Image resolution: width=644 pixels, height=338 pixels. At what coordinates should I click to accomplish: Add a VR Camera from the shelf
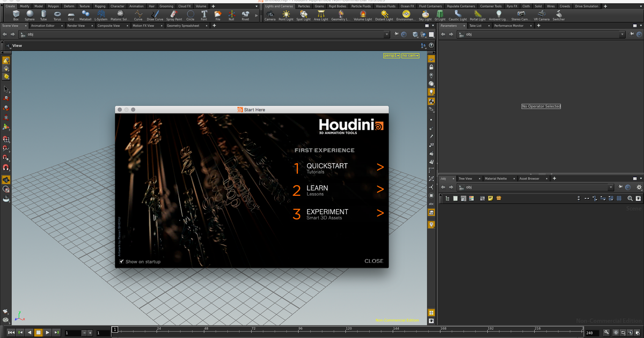(542, 15)
